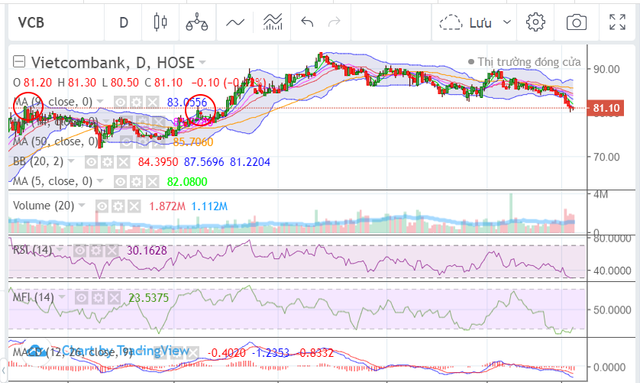Image resolution: width=640 pixels, height=383 pixels.
Task: Click the green MA value 82.0800
Action: click(187, 182)
